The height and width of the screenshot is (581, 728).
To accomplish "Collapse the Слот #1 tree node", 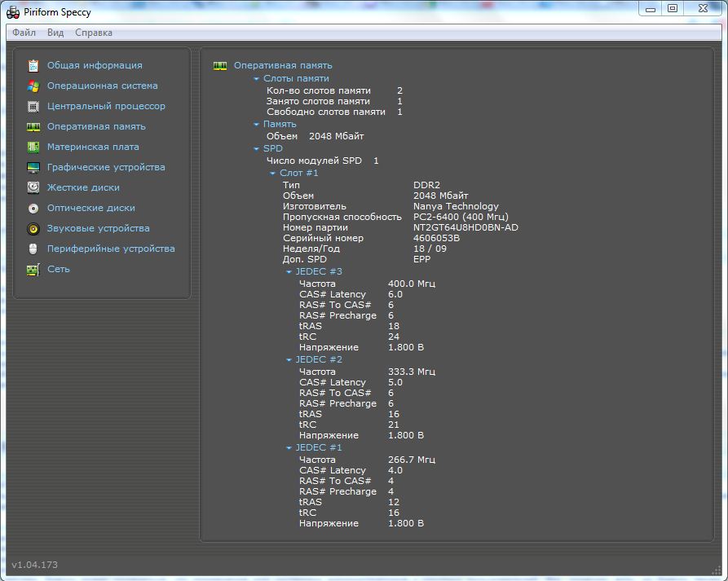I will 272,174.
